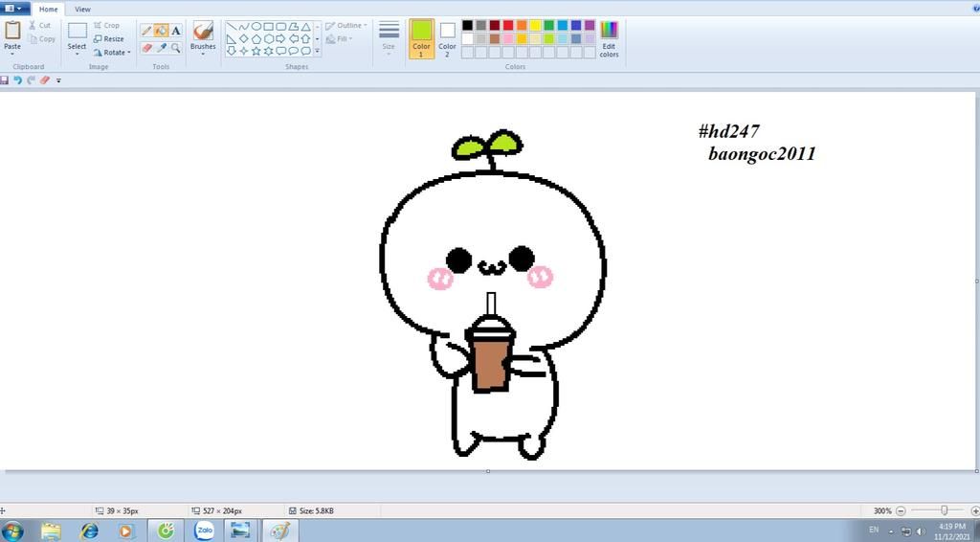Click the Undo arrow in quick access toolbar

(18, 80)
